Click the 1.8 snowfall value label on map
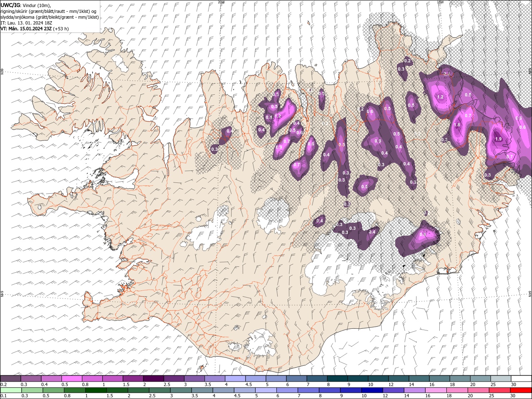 [x=457, y=125]
